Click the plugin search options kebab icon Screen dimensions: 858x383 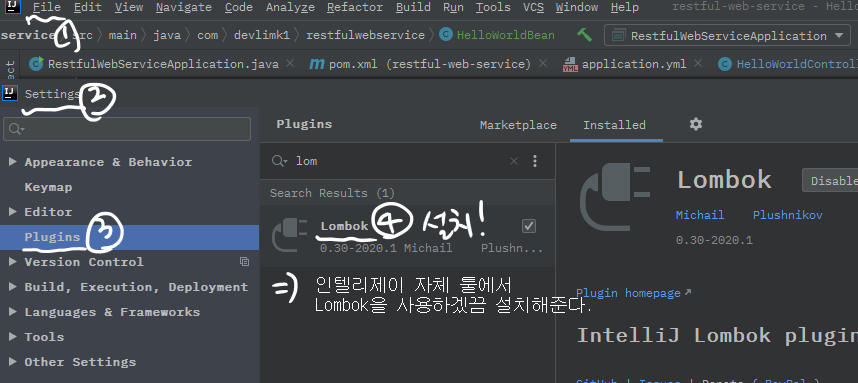click(x=535, y=161)
